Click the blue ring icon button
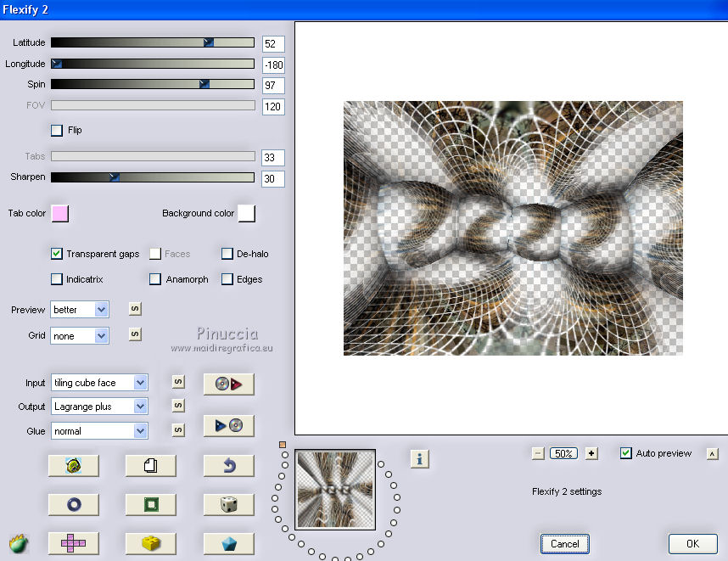Viewport: 728px width, 561px height. pos(74,504)
